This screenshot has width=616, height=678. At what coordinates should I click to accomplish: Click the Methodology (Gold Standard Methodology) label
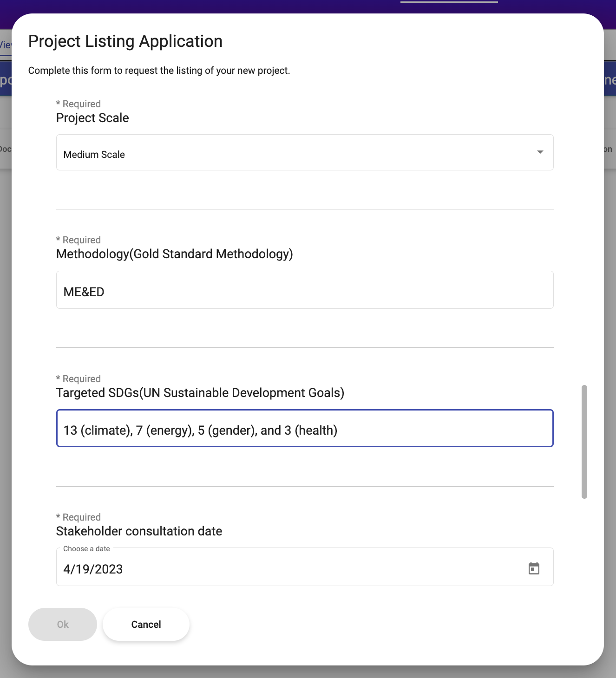(x=174, y=254)
